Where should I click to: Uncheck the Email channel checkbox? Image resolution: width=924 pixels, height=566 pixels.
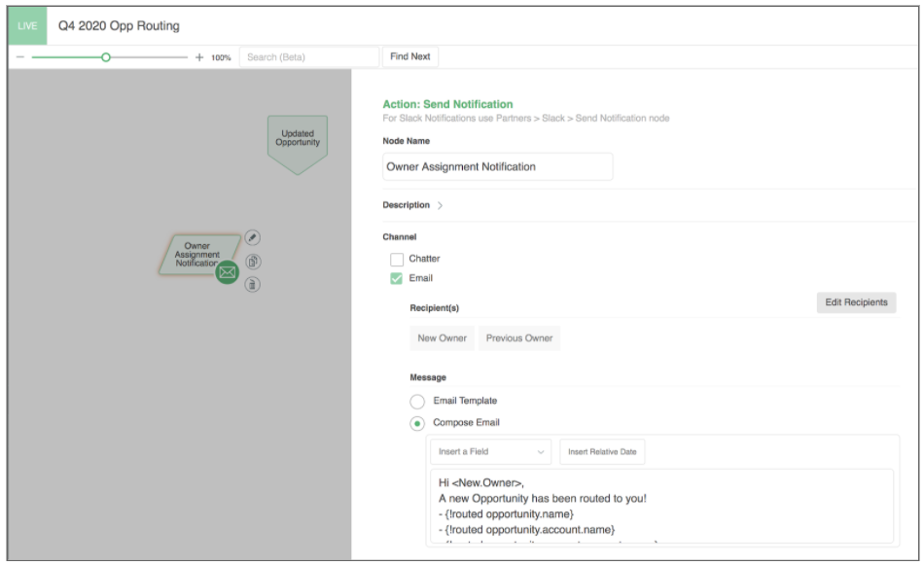397,278
